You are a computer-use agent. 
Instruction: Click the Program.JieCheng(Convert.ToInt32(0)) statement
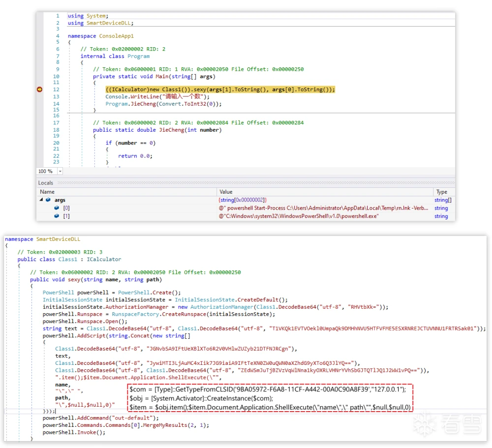163,104
